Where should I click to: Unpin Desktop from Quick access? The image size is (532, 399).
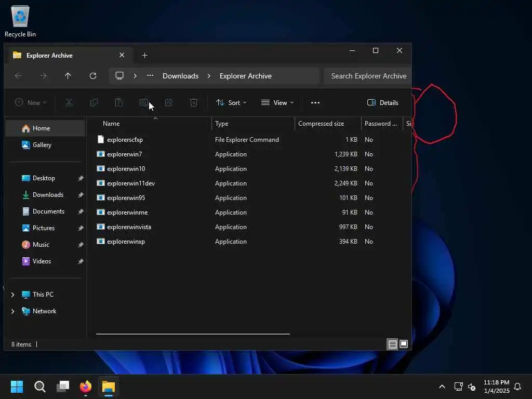(x=81, y=178)
